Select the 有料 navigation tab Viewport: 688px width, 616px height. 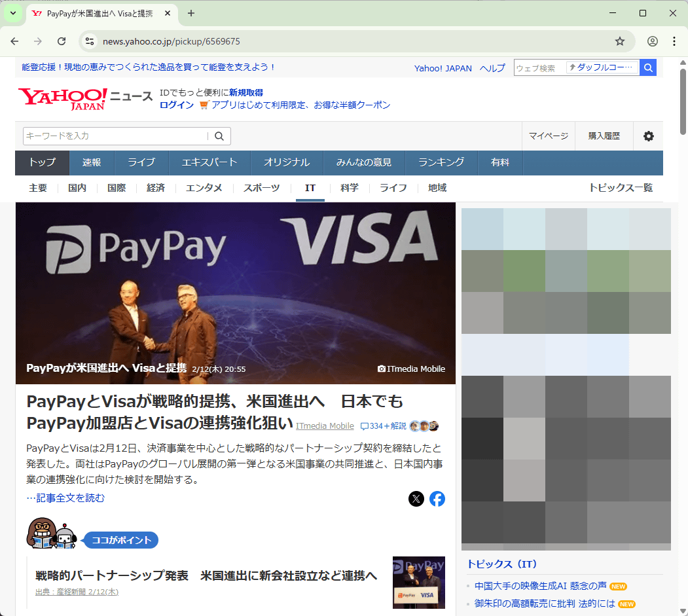click(x=499, y=163)
